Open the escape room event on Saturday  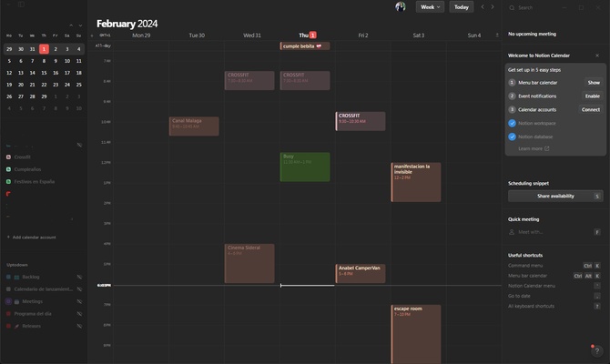[x=416, y=334]
